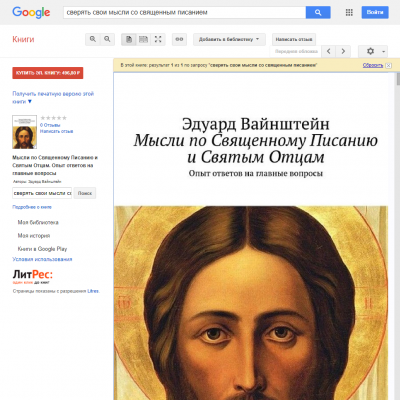400x400 pixels.
Task: Open Моя библиотека
Action: [x=38, y=222]
